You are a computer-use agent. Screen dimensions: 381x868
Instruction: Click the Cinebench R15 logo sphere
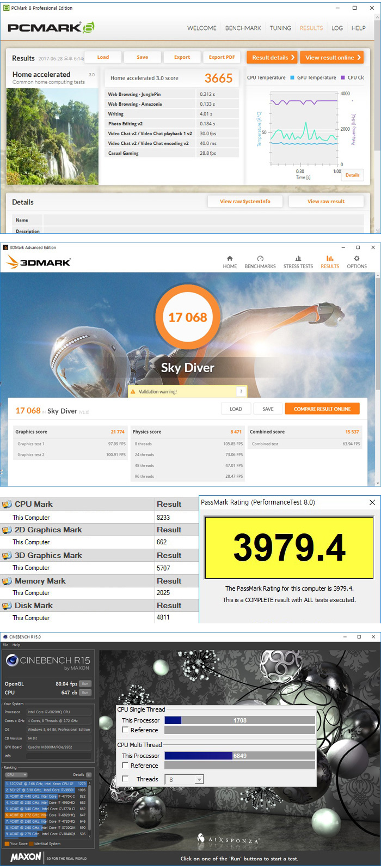12,660
